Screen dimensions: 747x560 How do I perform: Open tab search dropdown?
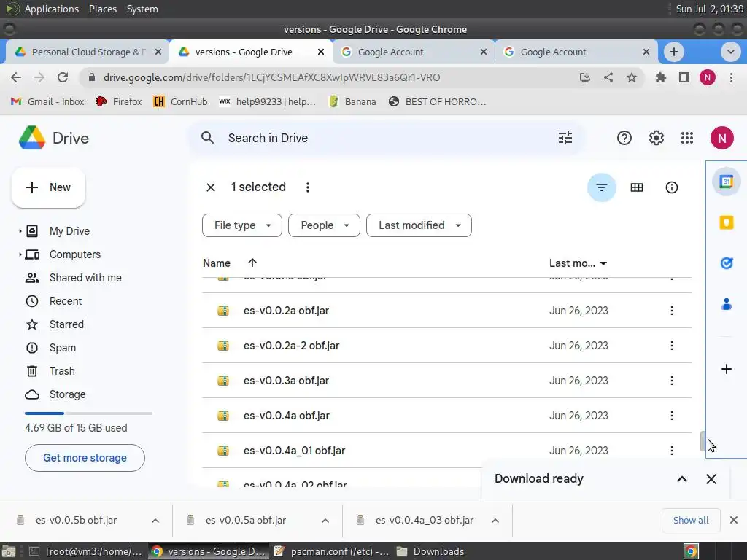[x=730, y=52]
